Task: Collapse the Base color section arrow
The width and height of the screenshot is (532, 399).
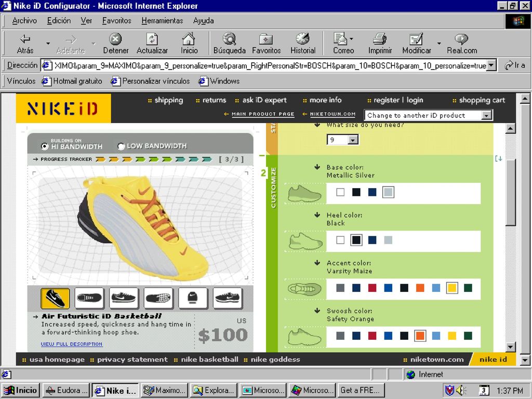Action: [317, 167]
